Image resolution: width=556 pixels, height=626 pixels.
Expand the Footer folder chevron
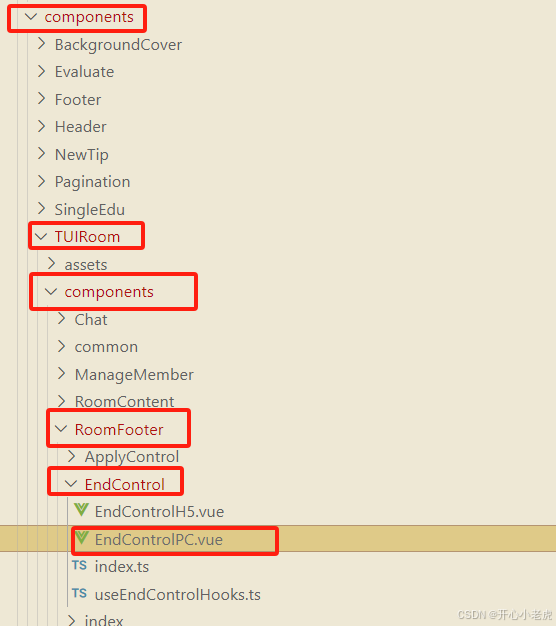click(x=41, y=99)
